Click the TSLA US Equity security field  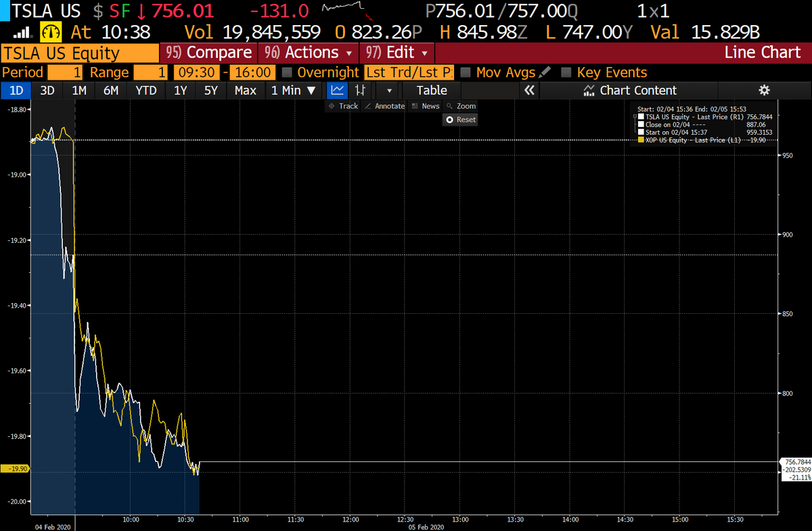click(x=79, y=53)
